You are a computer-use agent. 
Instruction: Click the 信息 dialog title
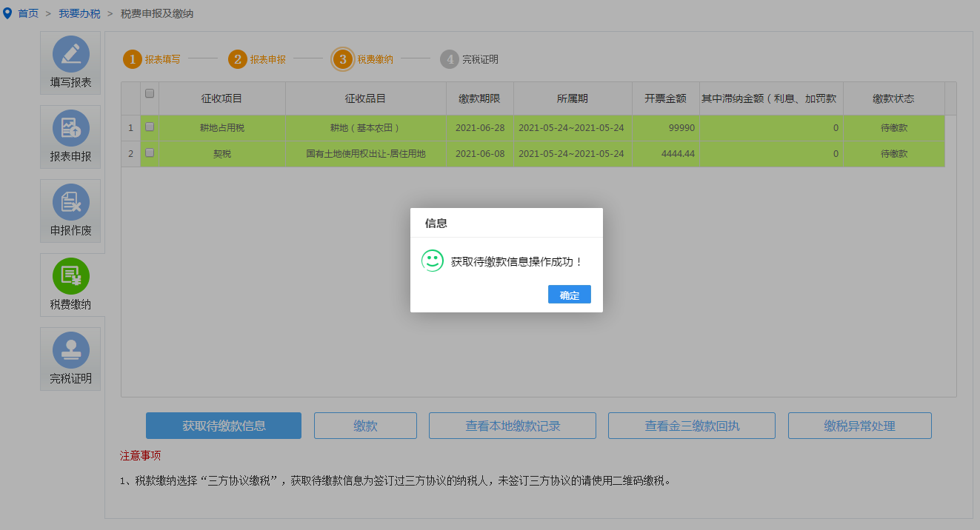tap(436, 223)
